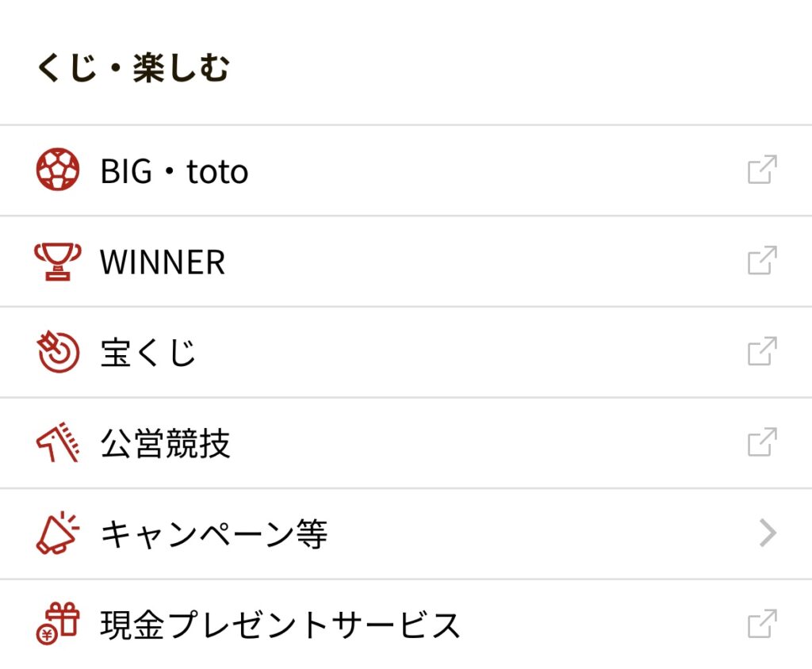
Task: Click the くじ・楽しむ section heading
Action: click(x=133, y=68)
